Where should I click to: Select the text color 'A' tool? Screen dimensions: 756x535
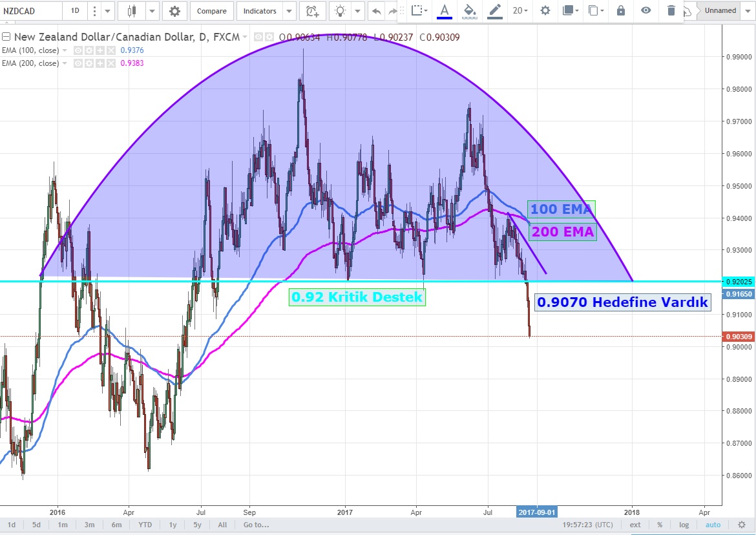click(x=444, y=10)
